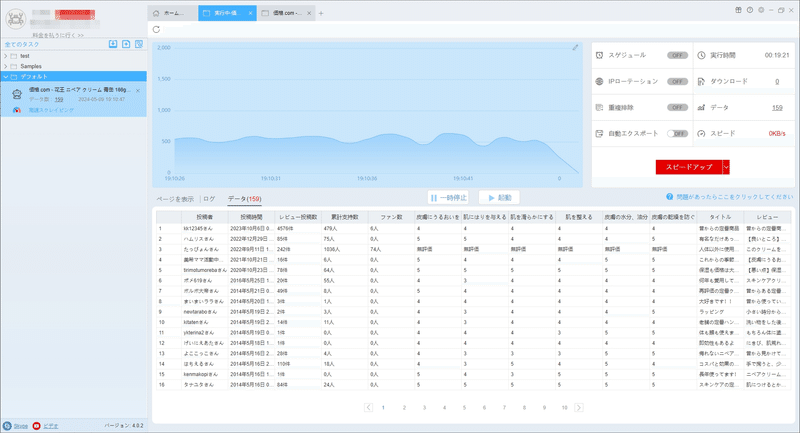800x433 pixels.
Task: Click the new task icon in the sidebar
Action: click(126, 44)
